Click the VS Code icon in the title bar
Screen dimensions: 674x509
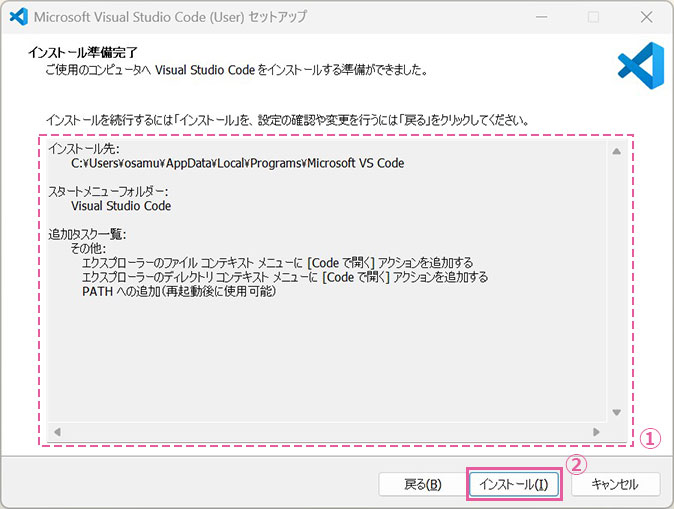[x=18, y=17]
